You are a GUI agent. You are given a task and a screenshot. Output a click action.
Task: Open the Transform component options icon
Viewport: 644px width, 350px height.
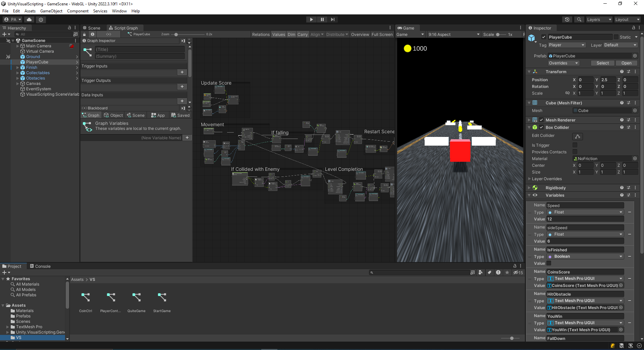[x=635, y=71]
